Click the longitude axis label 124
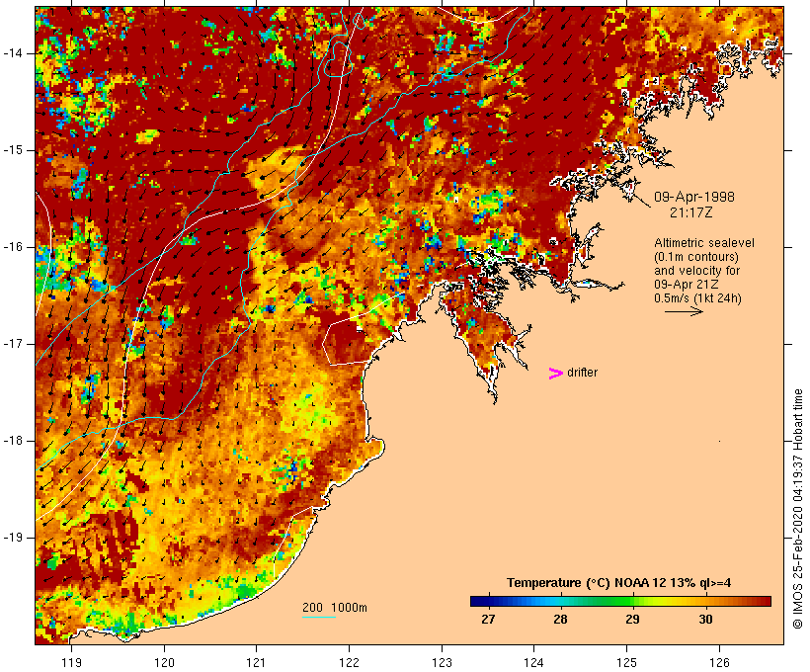This screenshot has height=672, width=810. coord(534,662)
